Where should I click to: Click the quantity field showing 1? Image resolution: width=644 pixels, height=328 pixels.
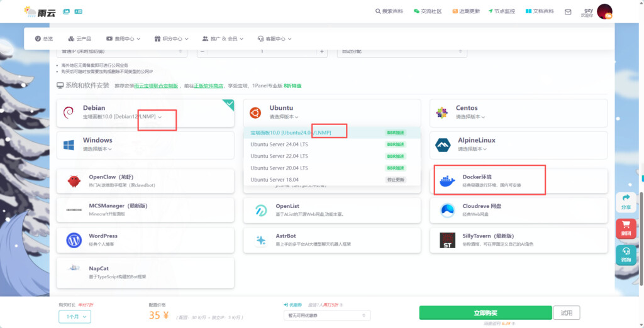[x=262, y=52]
